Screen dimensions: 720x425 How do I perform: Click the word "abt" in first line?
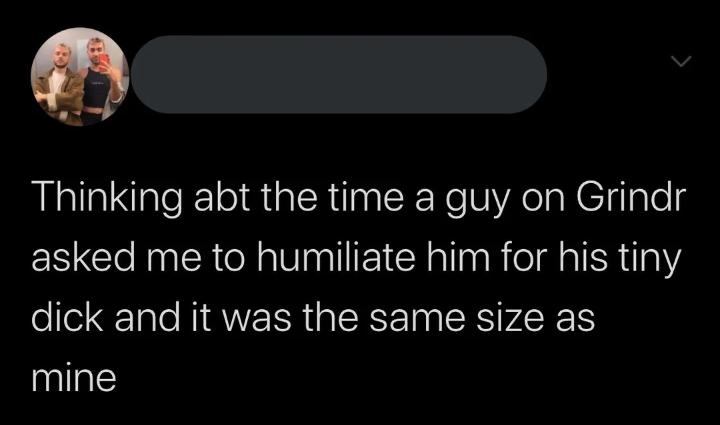click(x=221, y=198)
